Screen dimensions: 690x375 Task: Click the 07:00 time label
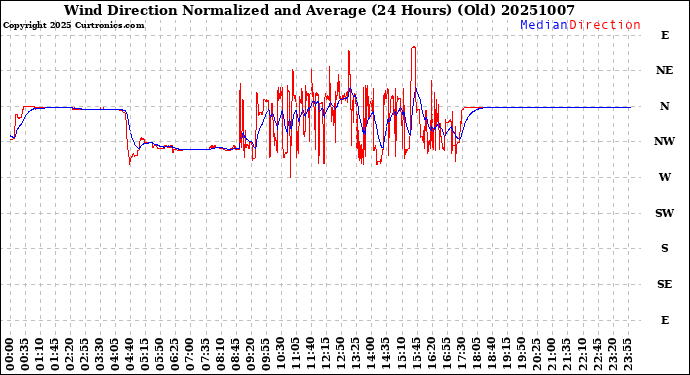(190, 354)
